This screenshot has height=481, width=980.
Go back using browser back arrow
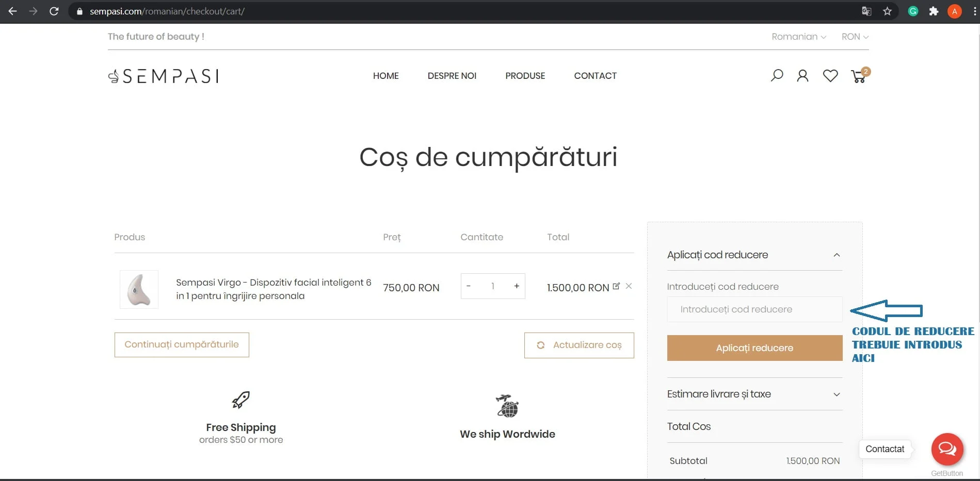point(12,11)
